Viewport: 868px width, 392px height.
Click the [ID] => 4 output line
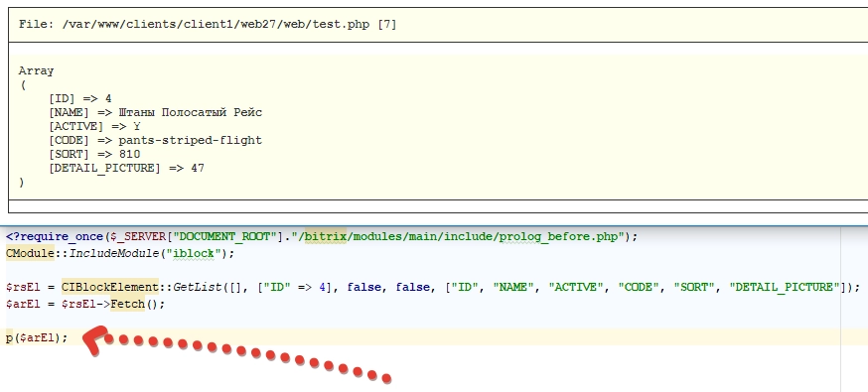click(80, 98)
